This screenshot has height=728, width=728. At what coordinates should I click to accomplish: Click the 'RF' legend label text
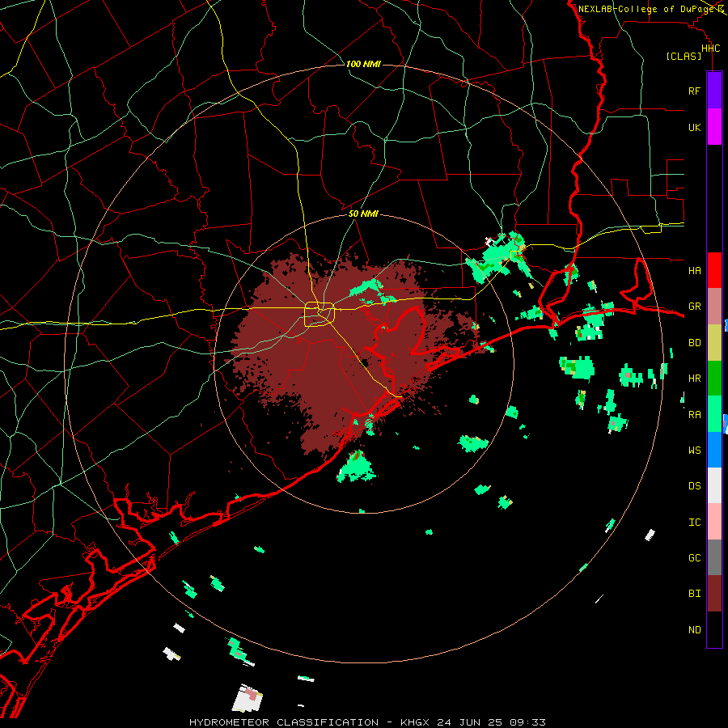click(x=694, y=91)
